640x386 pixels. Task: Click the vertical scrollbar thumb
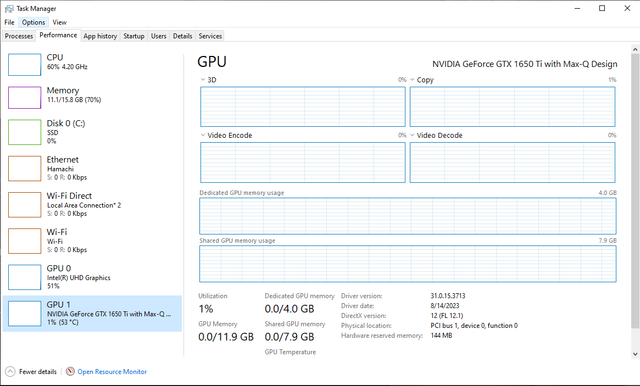635,191
